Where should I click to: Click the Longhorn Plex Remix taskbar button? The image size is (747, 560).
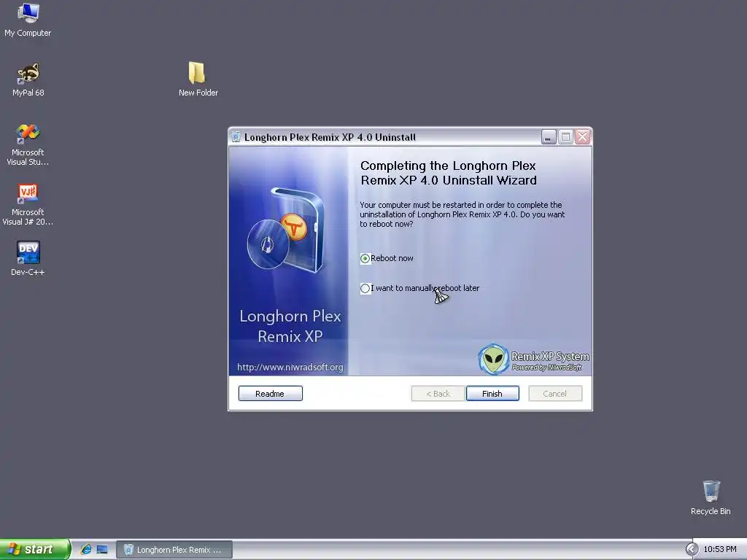[x=174, y=550]
